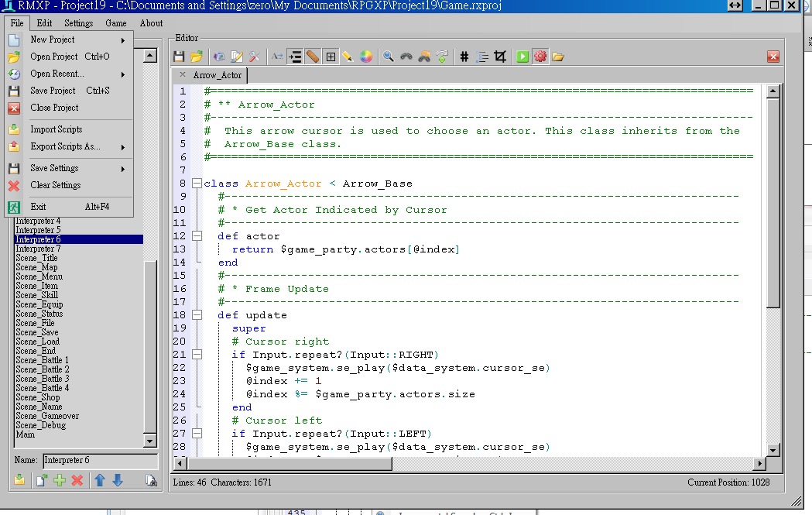Toggle the orange ruler toolbar button
Viewport: 812px width, 515px height.
(313, 57)
